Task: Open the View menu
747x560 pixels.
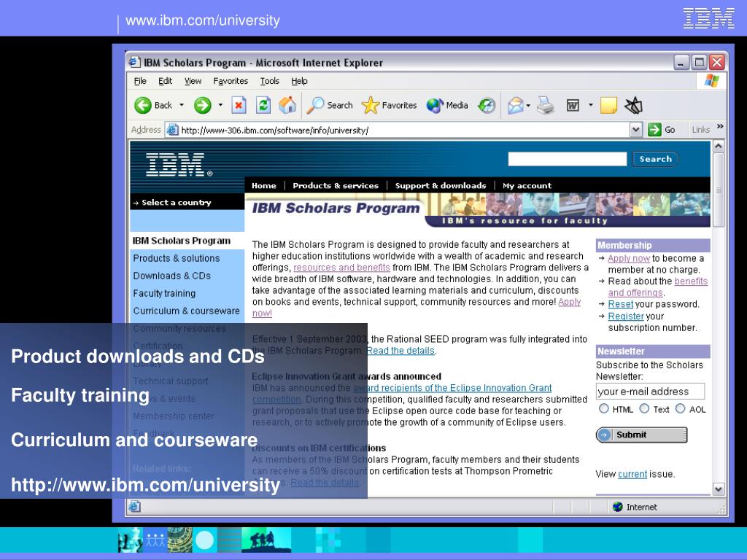Action: tap(193, 81)
